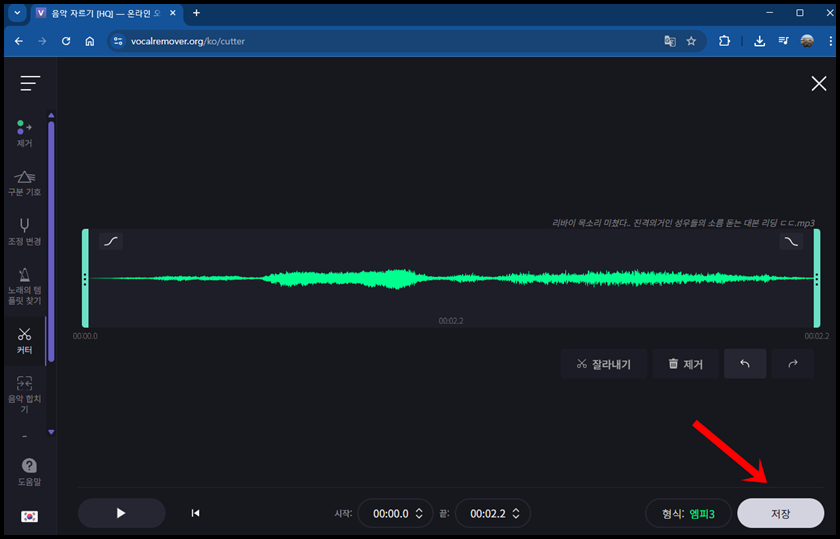Toggle fade-in curve on waveform
840x539 pixels.
pyautogui.click(x=111, y=242)
